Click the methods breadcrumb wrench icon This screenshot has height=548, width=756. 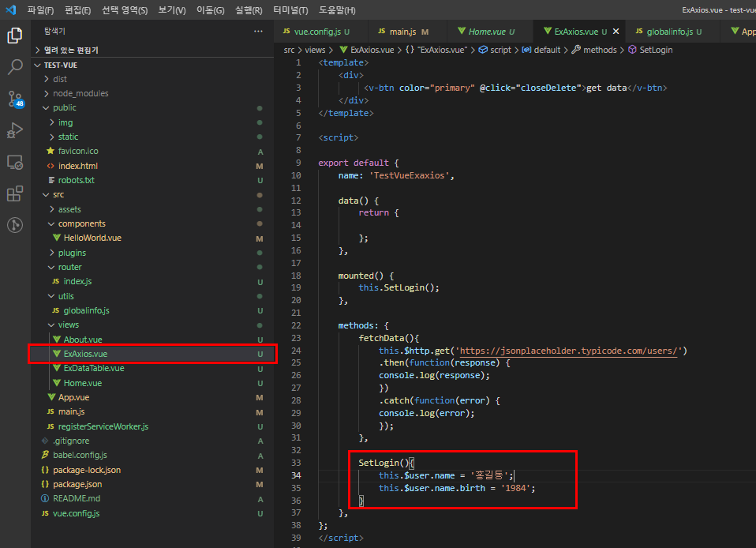pyautogui.click(x=575, y=50)
